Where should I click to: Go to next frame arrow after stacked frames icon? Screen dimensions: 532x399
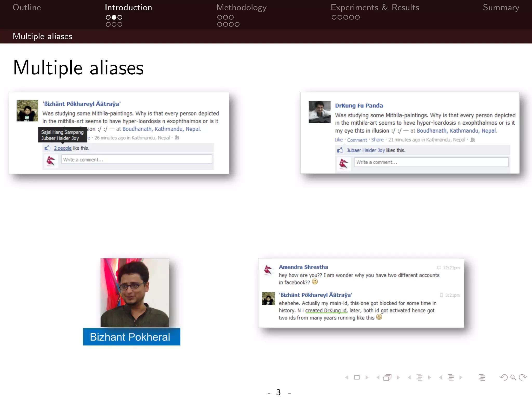pyautogui.click(x=398, y=377)
